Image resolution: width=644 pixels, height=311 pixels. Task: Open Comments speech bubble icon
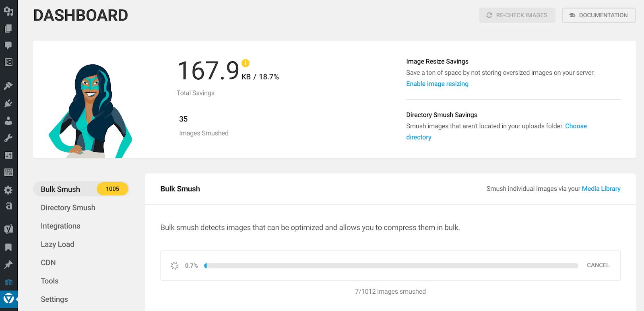click(8, 45)
